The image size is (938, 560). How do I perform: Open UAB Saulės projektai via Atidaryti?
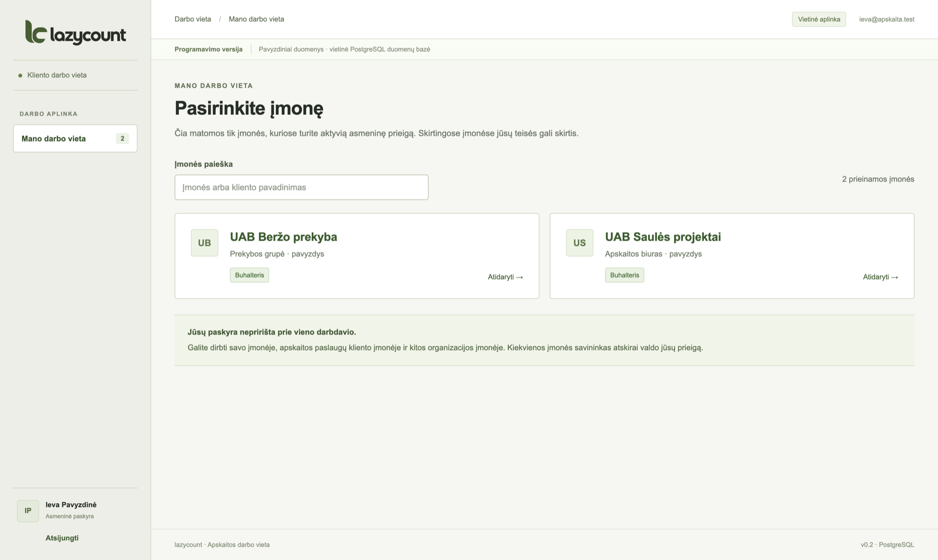[880, 277]
